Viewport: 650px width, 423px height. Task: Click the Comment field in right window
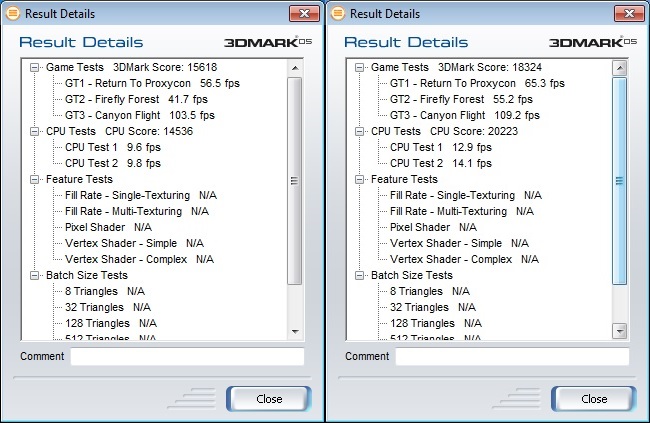click(x=512, y=357)
